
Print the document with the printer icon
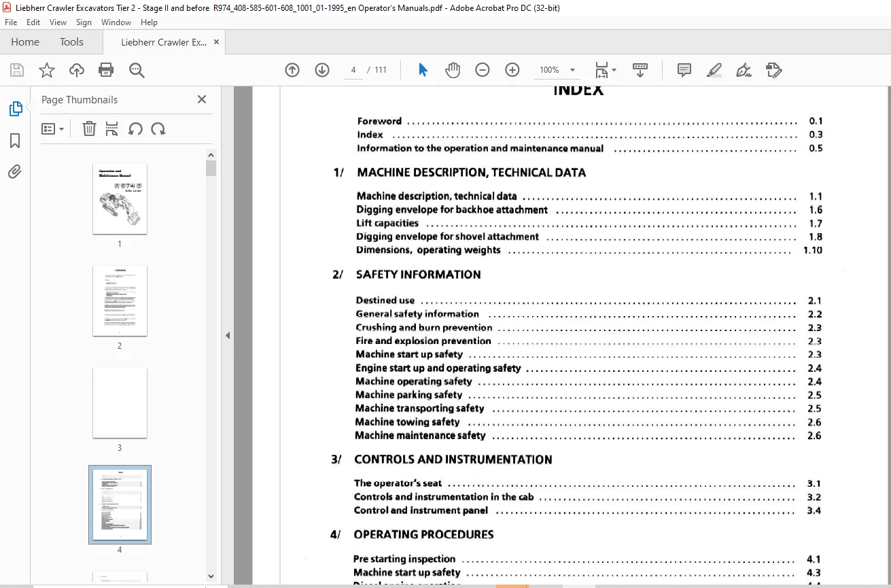click(x=106, y=70)
